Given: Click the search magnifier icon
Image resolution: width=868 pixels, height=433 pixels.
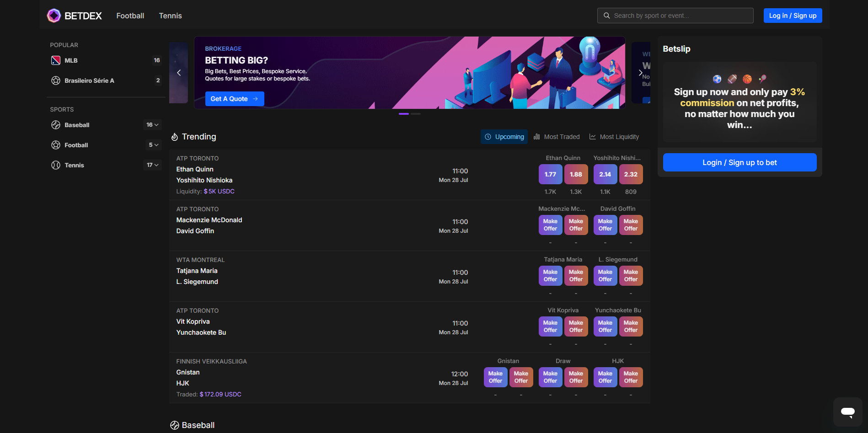Looking at the screenshot, I should click(606, 16).
